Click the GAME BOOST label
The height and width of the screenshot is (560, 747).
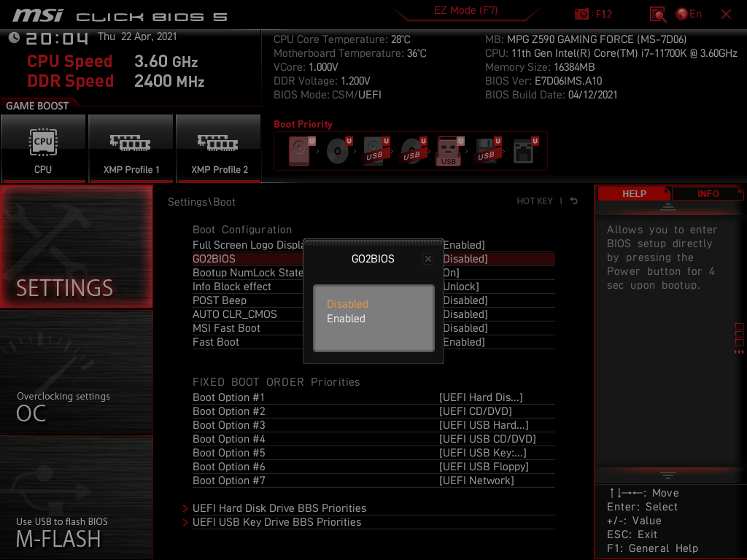(37, 106)
